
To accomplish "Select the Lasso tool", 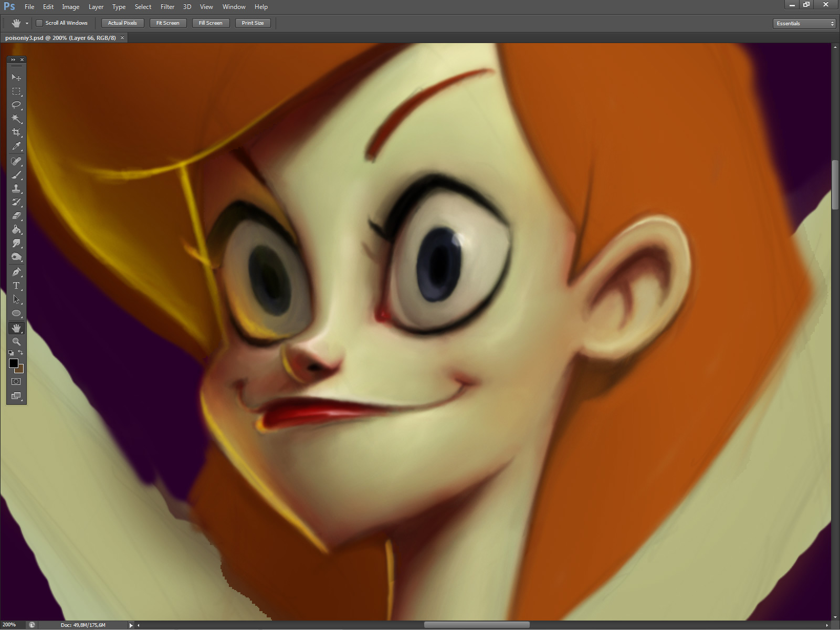I will 16,105.
